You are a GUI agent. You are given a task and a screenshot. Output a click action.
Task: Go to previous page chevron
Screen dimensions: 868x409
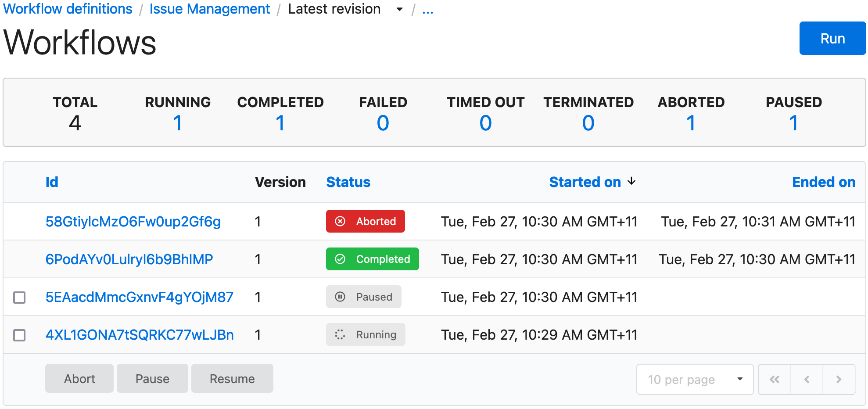(x=807, y=379)
